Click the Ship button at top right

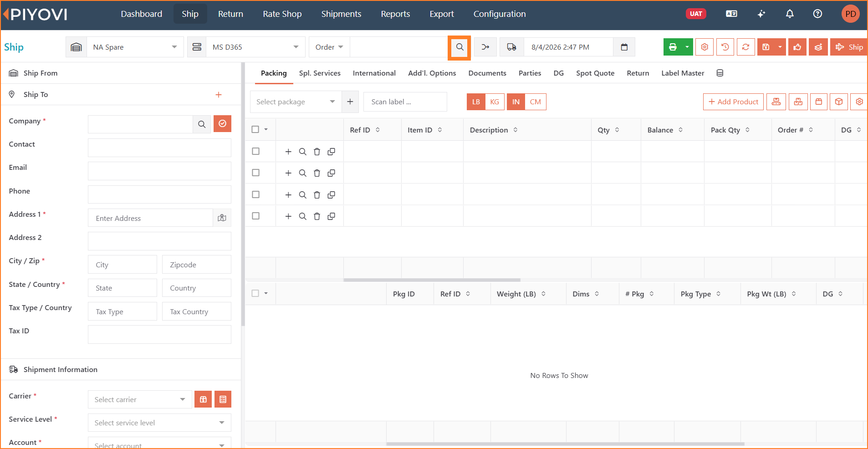click(849, 47)
